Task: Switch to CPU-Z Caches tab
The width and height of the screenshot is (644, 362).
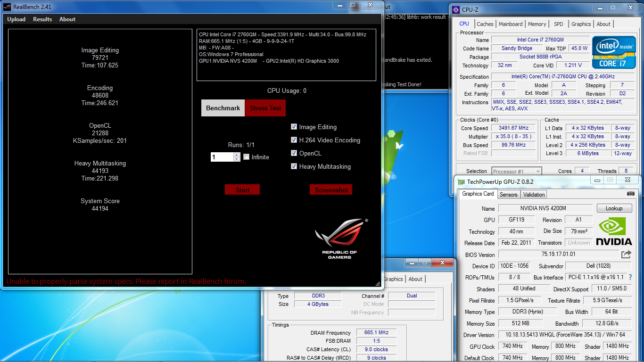Action: click(x=485, y=24)
